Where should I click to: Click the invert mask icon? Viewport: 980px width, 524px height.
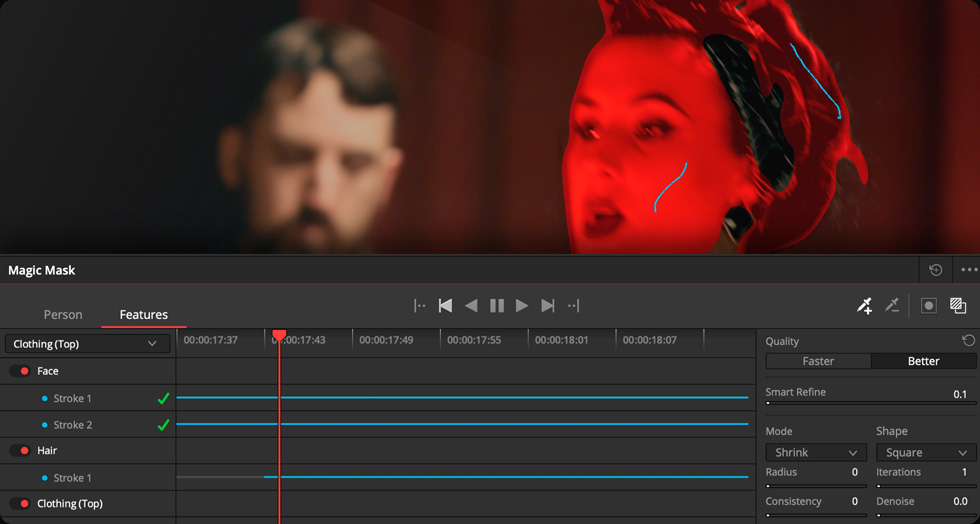[x=958, y=306]
